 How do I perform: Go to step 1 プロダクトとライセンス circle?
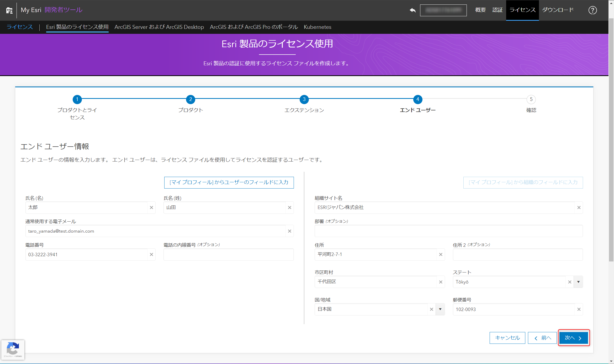[x=77, y=99]
